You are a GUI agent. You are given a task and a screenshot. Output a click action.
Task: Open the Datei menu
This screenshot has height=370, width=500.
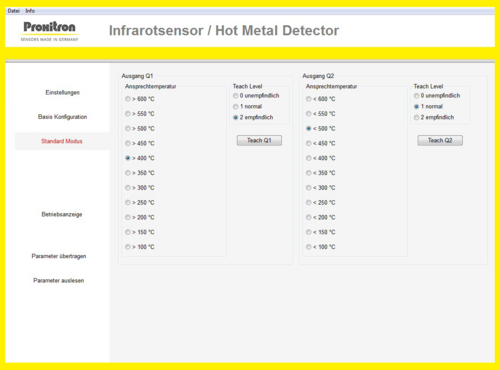coord(14,11)
